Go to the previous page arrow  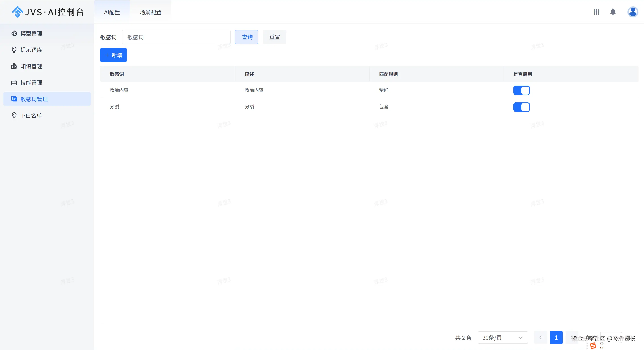click(540, 337)
